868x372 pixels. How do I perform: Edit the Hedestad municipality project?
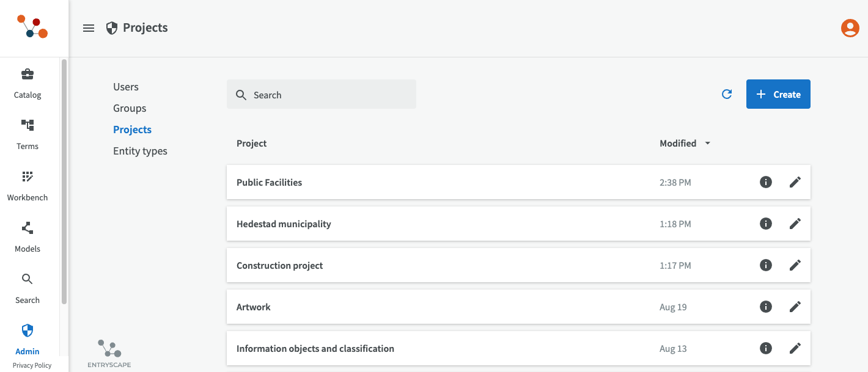pos(795,224)
